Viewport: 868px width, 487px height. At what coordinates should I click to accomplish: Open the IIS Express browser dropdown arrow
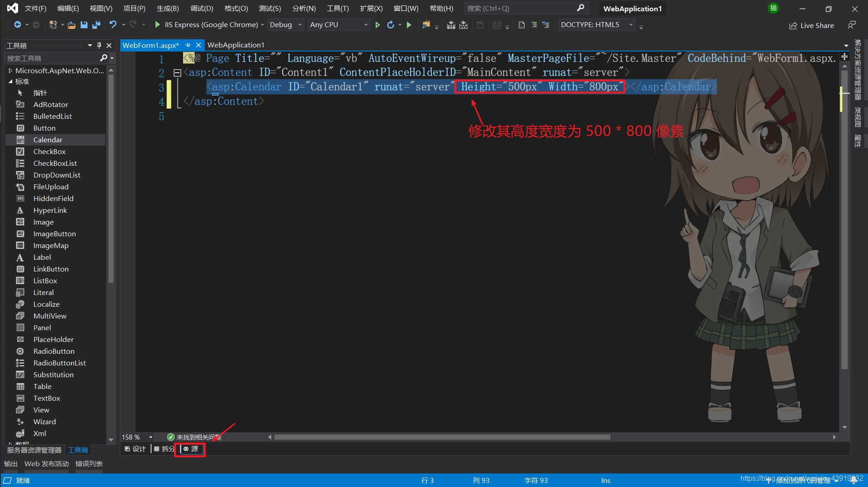[x=262, y=25]
